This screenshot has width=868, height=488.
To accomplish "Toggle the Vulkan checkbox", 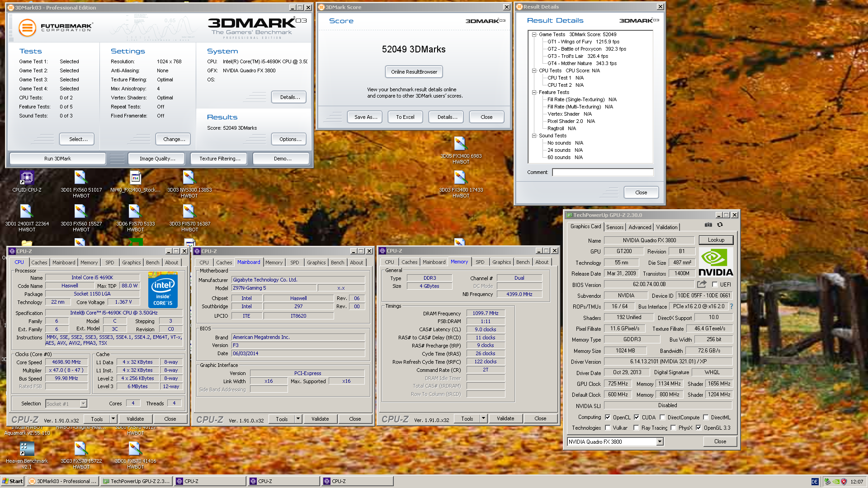I will pyautogui.click(x=608, y=427).
